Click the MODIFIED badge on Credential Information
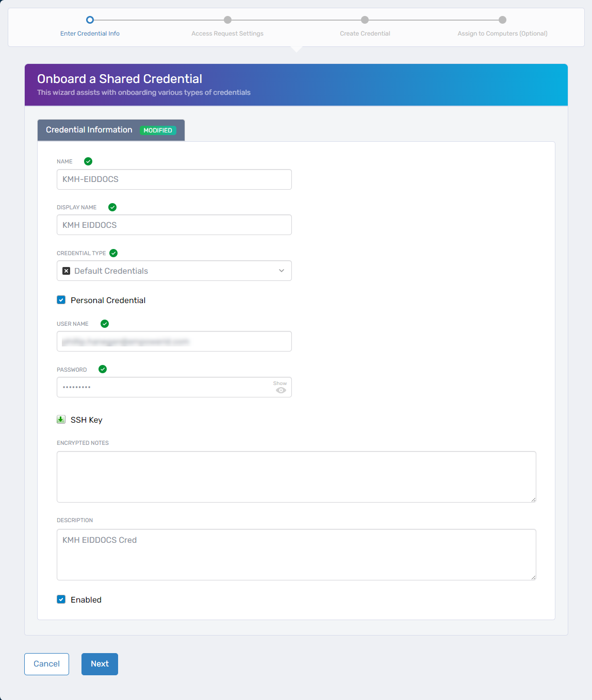The image size is (592, 700). point(158,130)
